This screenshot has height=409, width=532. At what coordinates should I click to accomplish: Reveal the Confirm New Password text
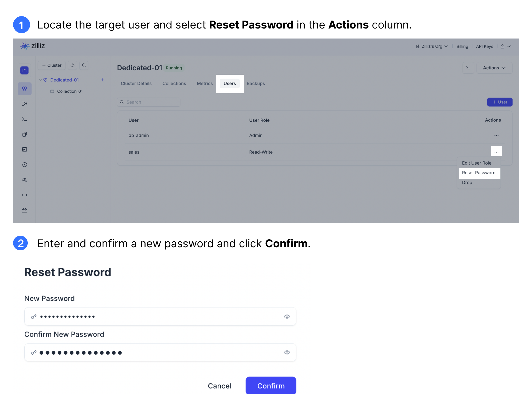tap(287, 352)
